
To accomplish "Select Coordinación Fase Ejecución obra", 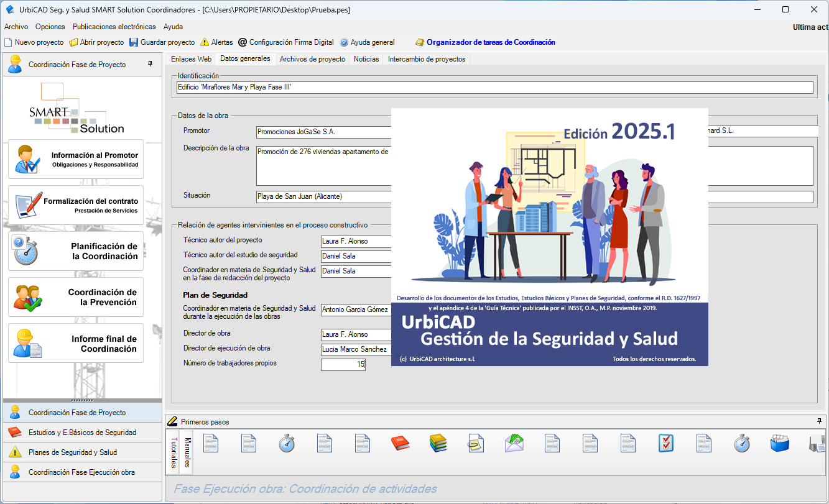I will pos(82,472).
